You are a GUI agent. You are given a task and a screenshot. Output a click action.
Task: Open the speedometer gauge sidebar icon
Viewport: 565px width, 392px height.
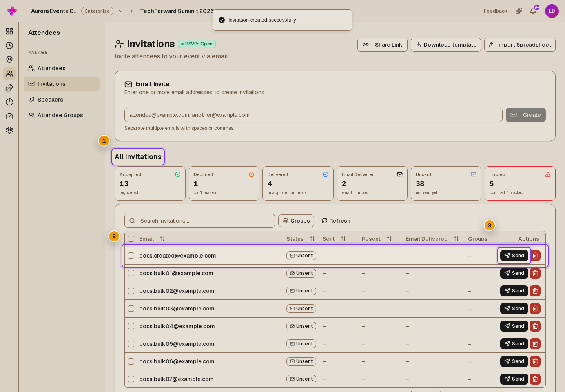[9, 116]
